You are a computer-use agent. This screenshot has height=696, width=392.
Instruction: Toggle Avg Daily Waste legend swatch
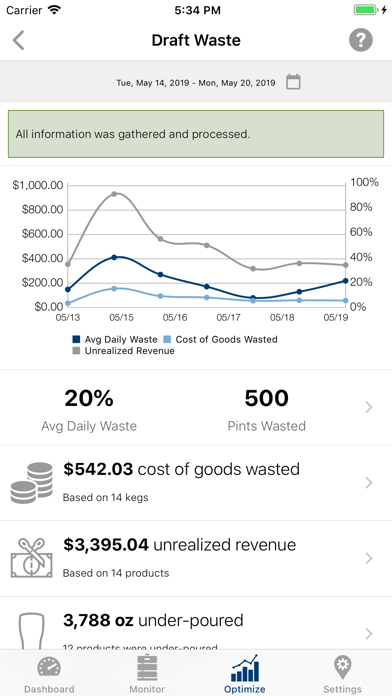point(76,340)
